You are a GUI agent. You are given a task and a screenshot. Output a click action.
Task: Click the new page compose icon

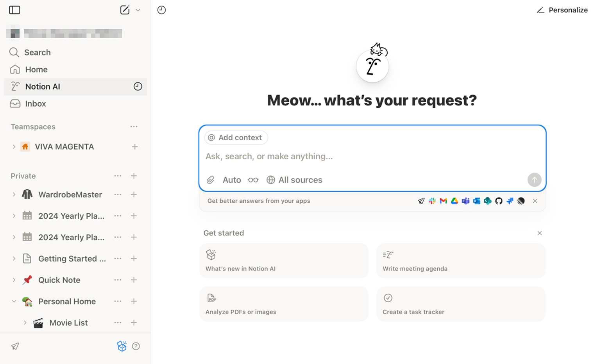pyautogui.click(x=125, y=10)
